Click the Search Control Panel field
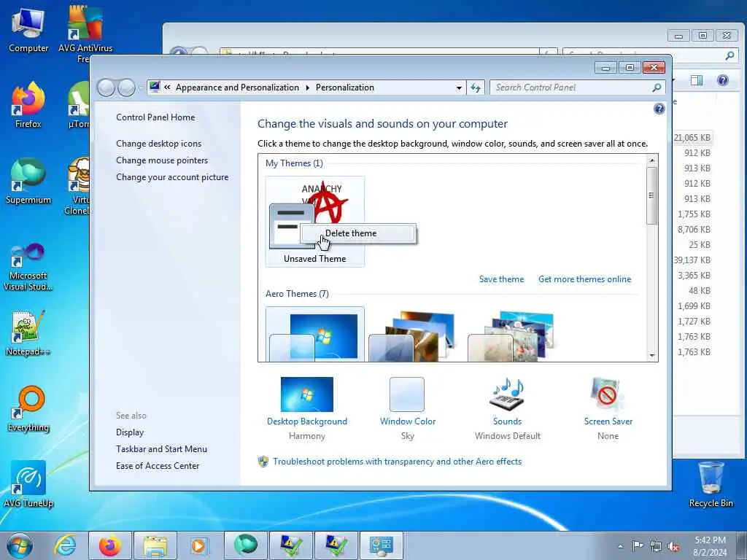747x560 pixels. click(x=572, y=87)
